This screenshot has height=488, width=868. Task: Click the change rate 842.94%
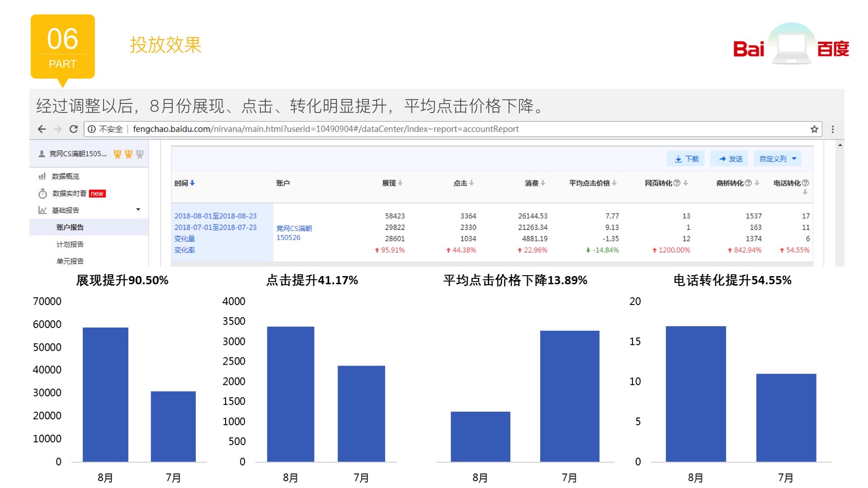(x=745, y=250)
